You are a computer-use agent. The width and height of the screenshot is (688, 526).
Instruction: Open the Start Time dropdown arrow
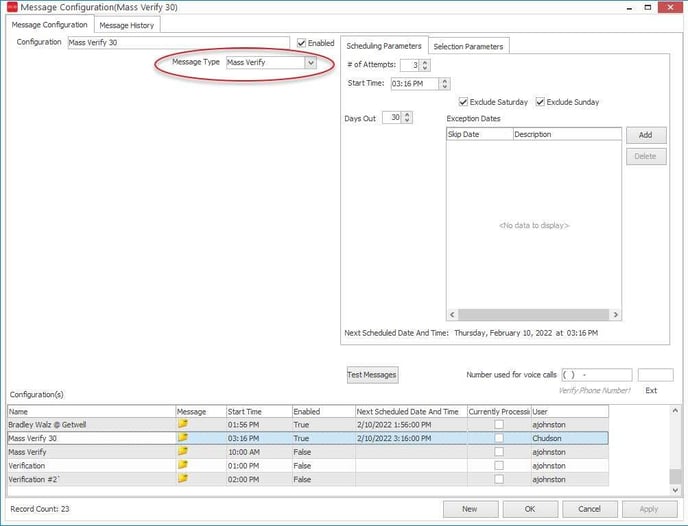pyautogui.click(x=444, y=84)
